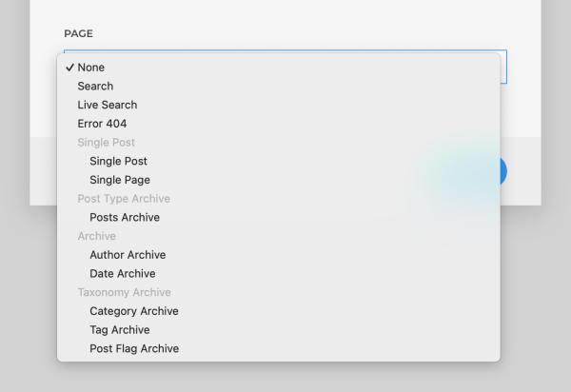Click the greyed-out Archive group header
Image resolution: width=571 pixels, height=392 pixels.
96,236
